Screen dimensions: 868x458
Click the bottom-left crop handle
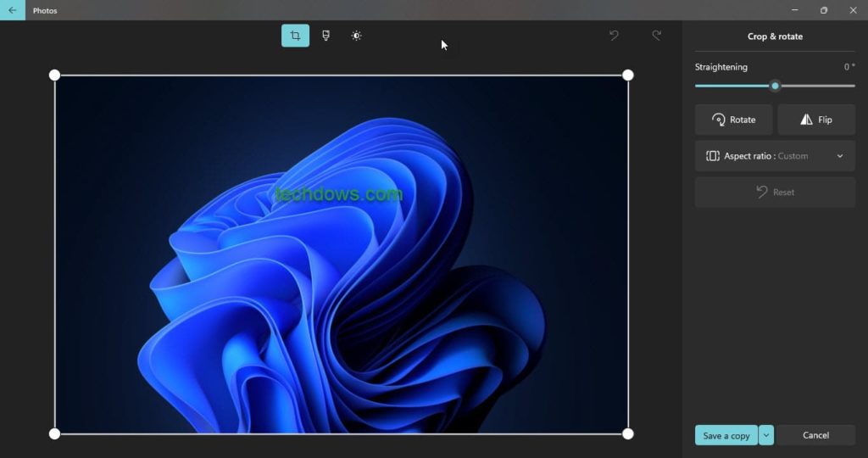click(55, 434)
